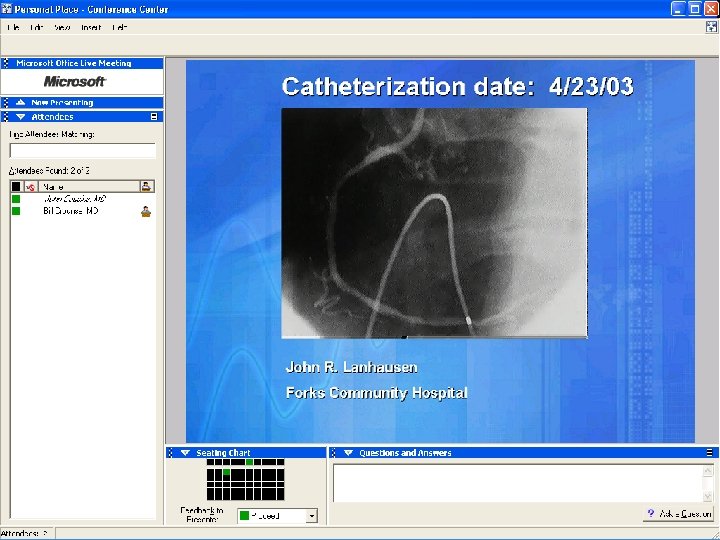Click the Attendees count in the status bar
Screen dimensions: 720x540
point(24,534)
